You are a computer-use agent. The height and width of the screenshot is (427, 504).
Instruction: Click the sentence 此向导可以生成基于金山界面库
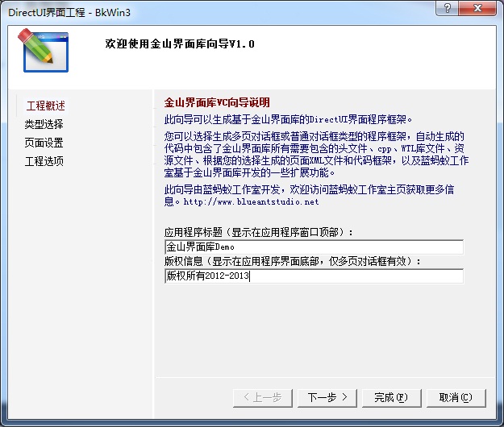pyautogui.click(x=288, y=119)
